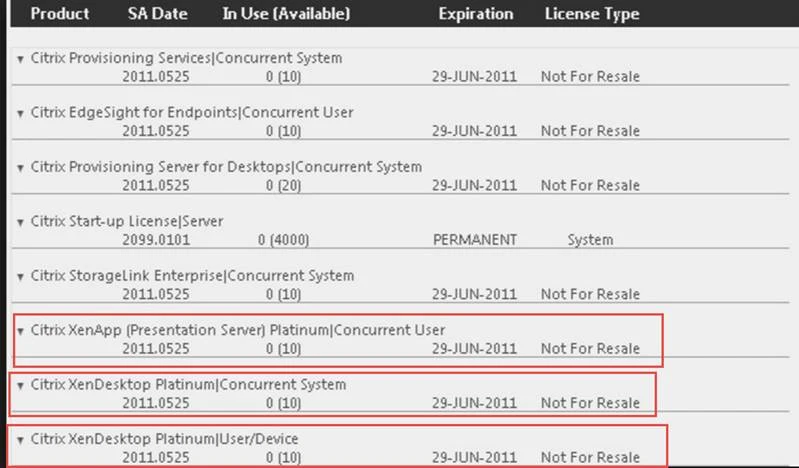Click the In Use (Available) column header
The height and width of the screenshot is (468, 799).
coord(286,14)
